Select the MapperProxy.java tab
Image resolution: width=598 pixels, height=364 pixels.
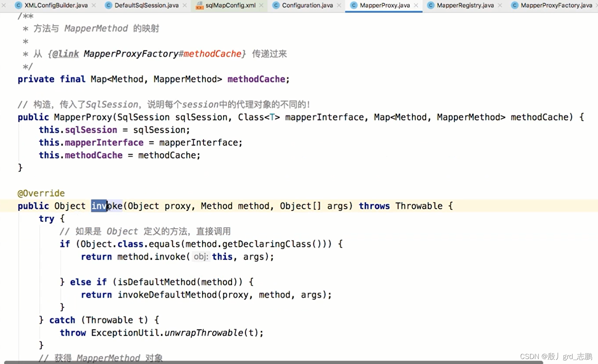[x=385, y=5]
